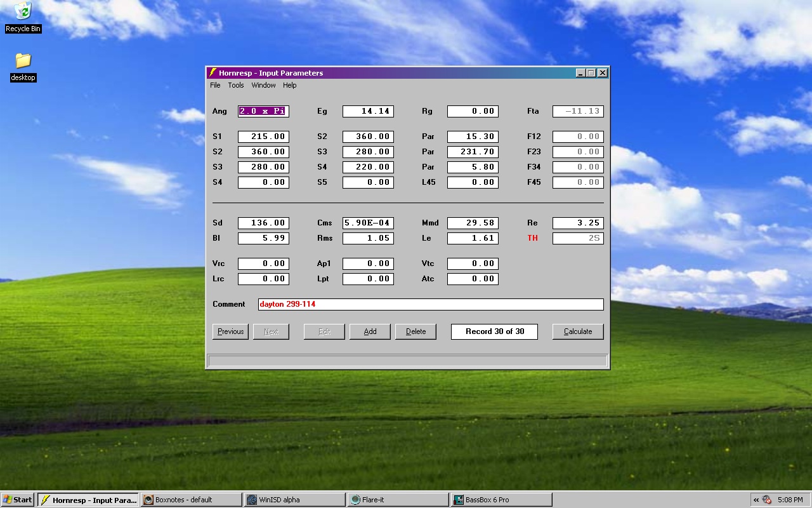Click the red TH label
The height and width of the screenshot is (508, 812).
532,238
